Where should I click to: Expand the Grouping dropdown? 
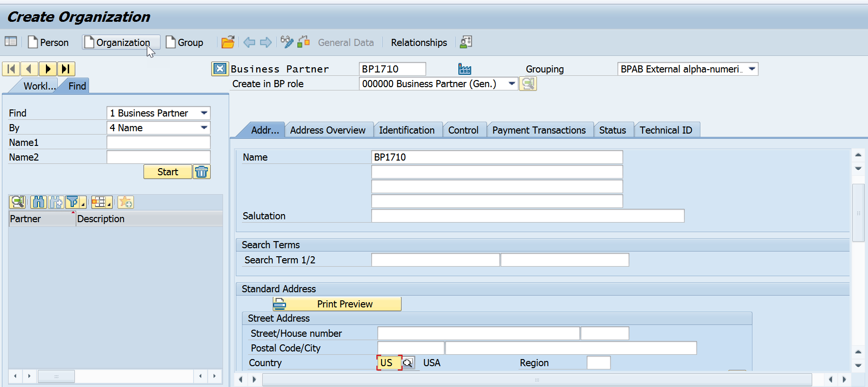752,69
